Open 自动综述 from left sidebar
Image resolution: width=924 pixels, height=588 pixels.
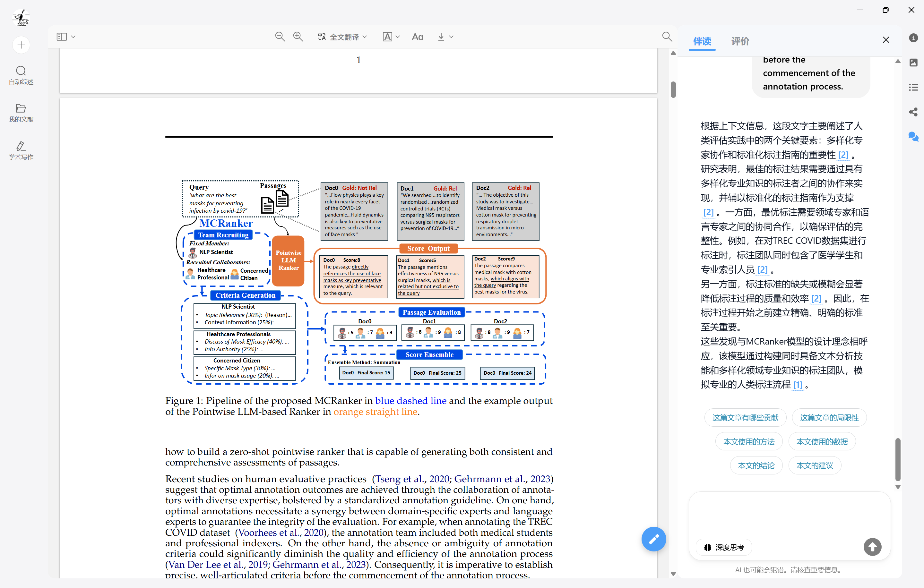click(21, 75)
